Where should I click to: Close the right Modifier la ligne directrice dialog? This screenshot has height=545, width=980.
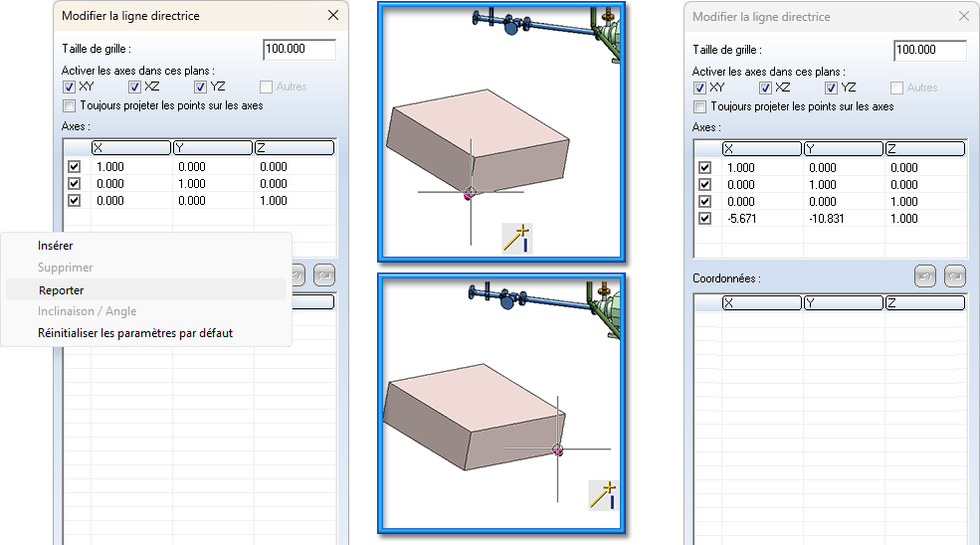point(964,16)
